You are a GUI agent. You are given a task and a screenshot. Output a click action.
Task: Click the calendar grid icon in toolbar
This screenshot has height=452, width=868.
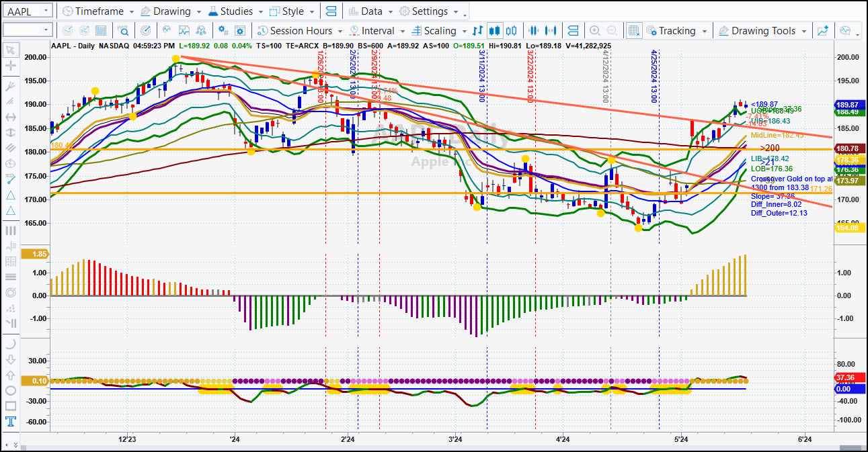pos(101,31)
